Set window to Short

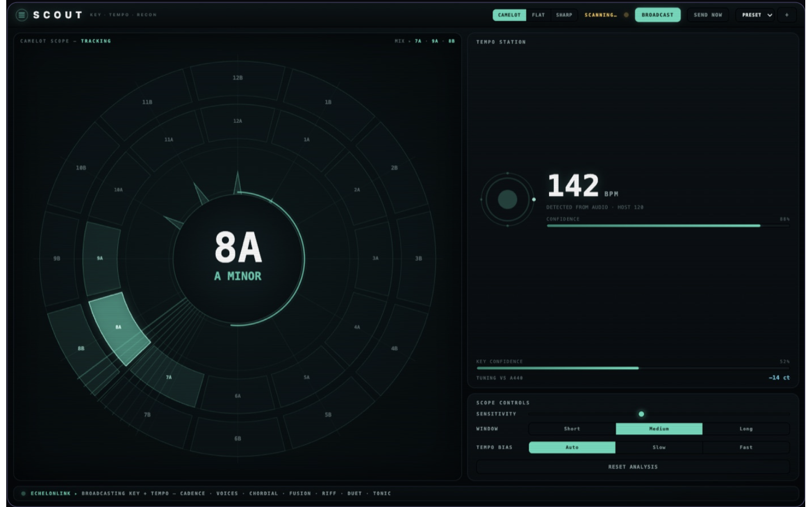572,429
